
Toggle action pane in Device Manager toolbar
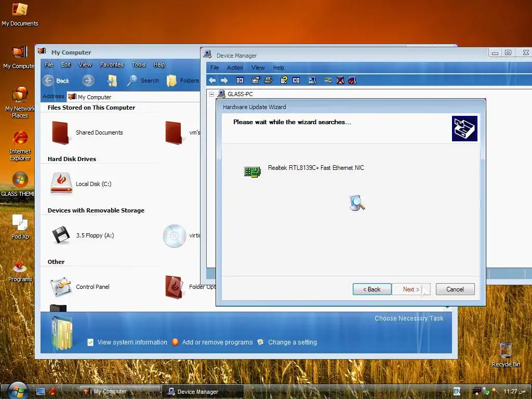click(296, 81)
